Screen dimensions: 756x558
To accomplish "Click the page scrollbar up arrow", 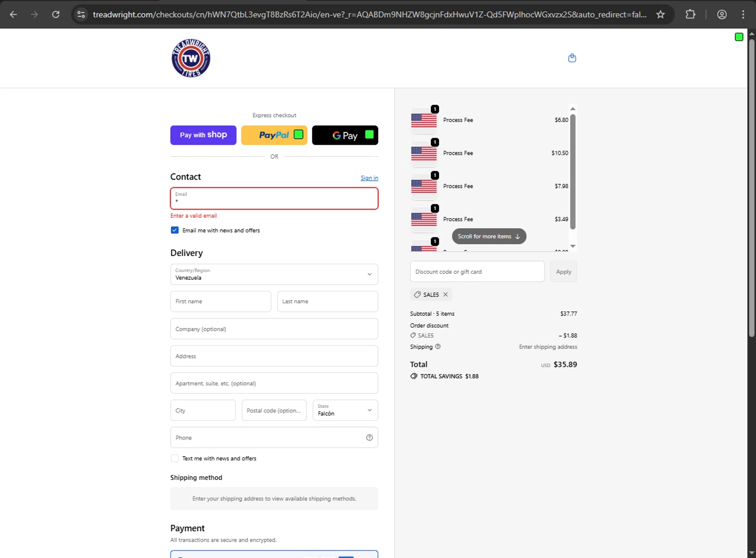I will [751, 34].
